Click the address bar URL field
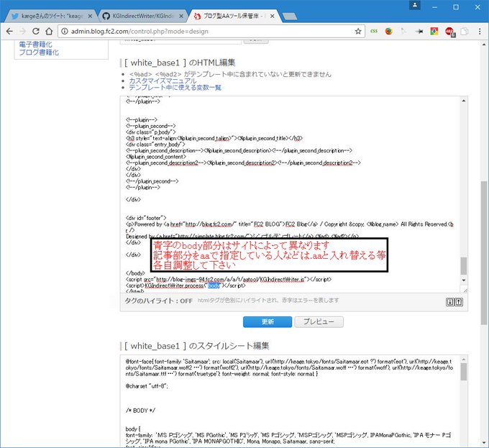 pyautogui.click(x=211, y=31)
